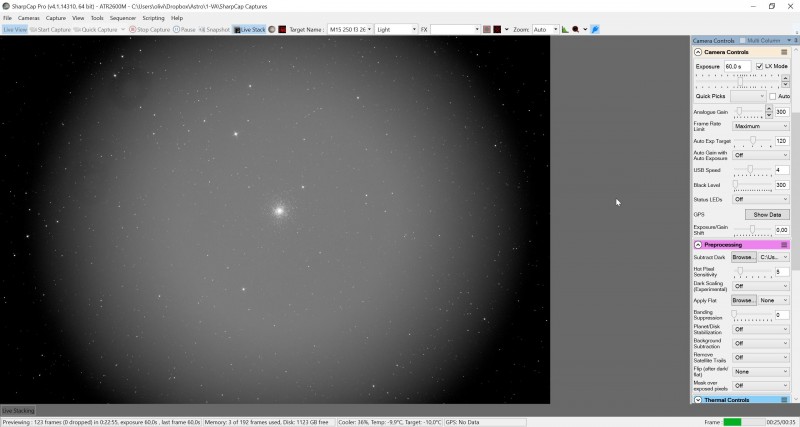Open Camera Controls section menu icon
The height and width of the screenshot is (427, 800).
tap(784, 52)
